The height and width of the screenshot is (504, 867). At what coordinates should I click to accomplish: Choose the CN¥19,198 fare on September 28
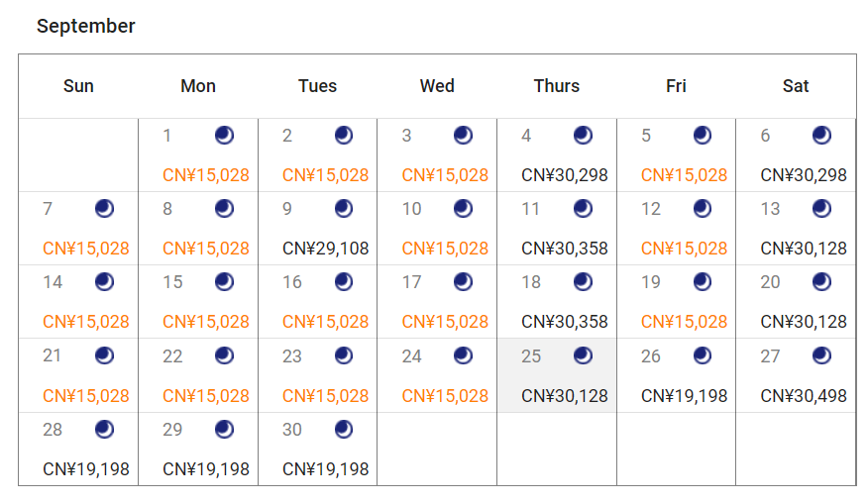pyautogui.click(x=86, y=469)
